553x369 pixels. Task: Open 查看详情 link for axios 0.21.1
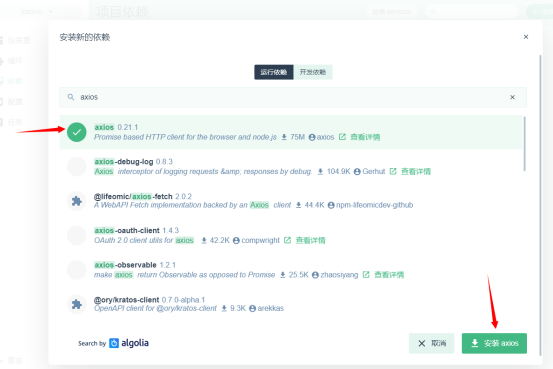tap(365, 137)
